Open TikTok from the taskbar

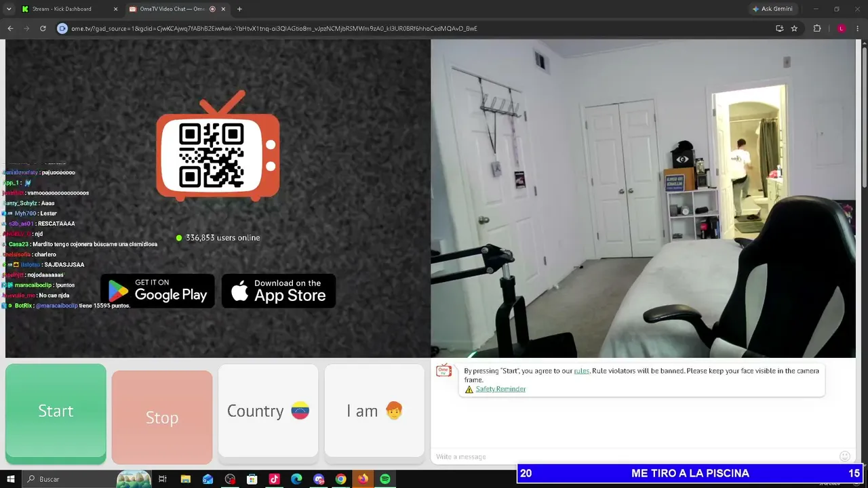click(x=274, y=479)
